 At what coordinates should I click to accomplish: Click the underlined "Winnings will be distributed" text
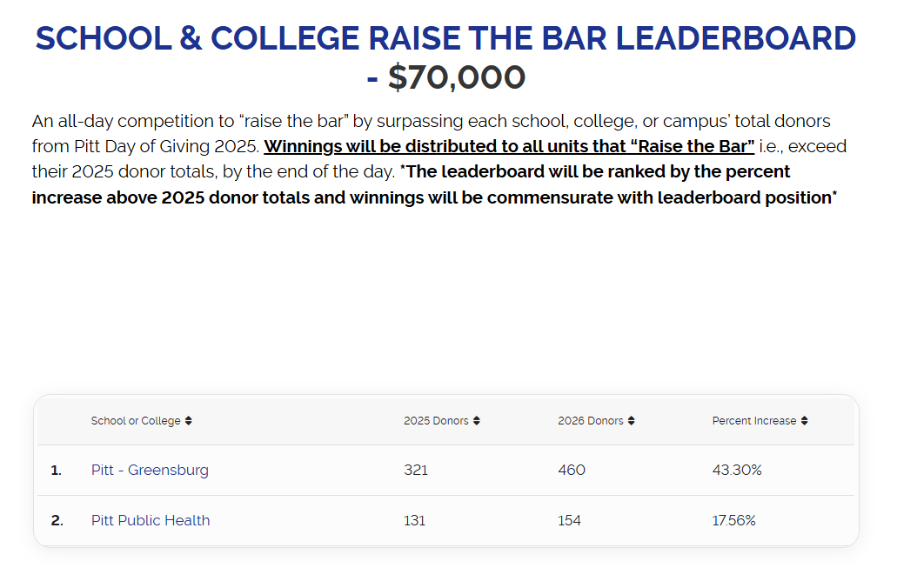[x=509, y=146]
